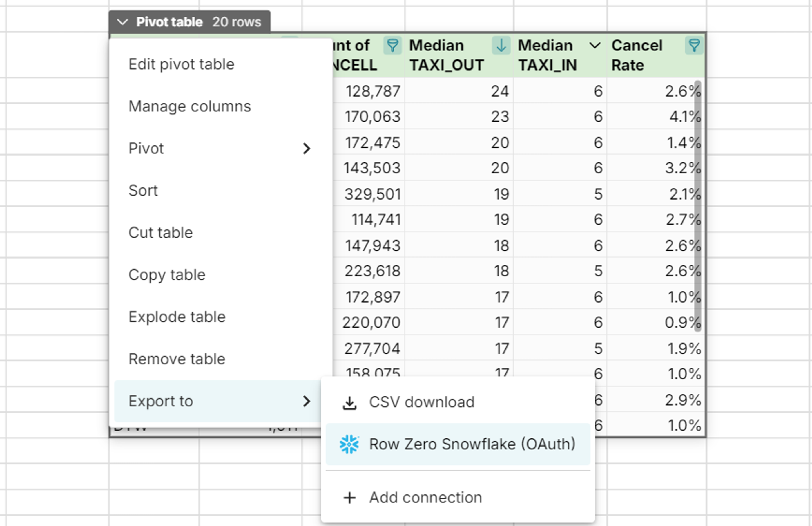
Task: Expand the Pivot submenu arrow
Action: click(x=306, y=149)
